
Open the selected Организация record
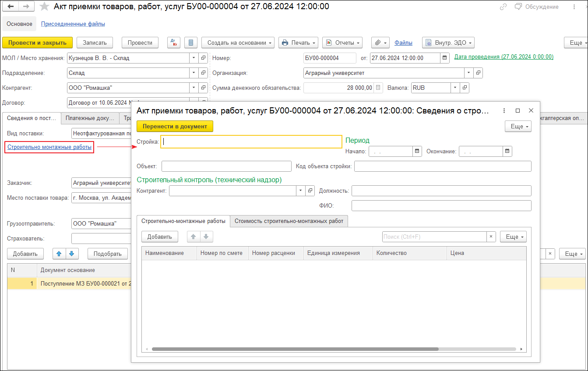click(478, 73)
